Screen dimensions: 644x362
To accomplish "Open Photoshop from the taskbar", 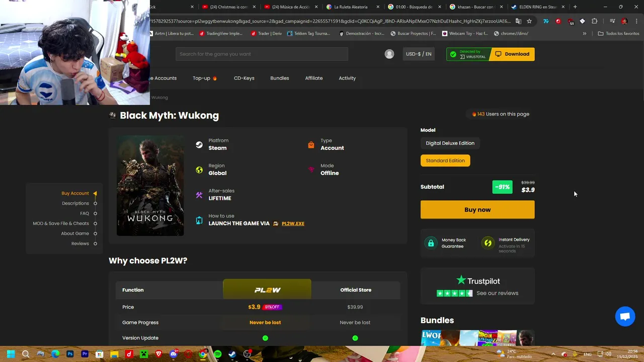I will 70,354.
